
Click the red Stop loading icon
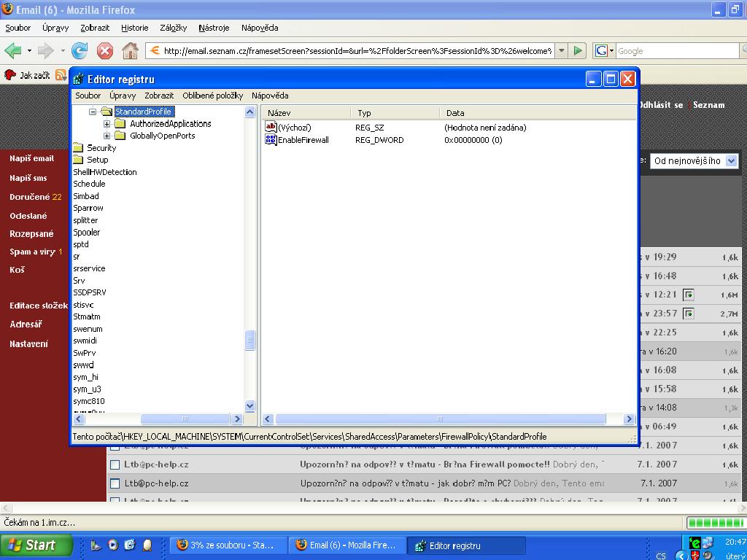point(105,50)
